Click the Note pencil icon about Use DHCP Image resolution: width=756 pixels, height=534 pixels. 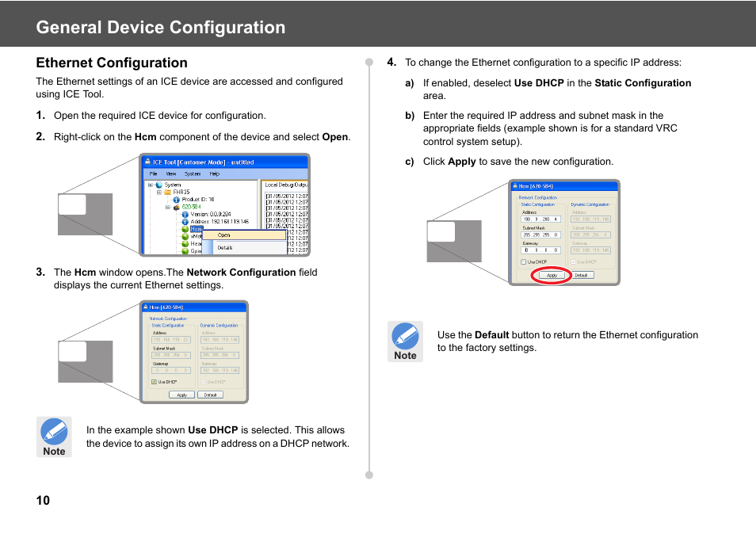point(54,431)
